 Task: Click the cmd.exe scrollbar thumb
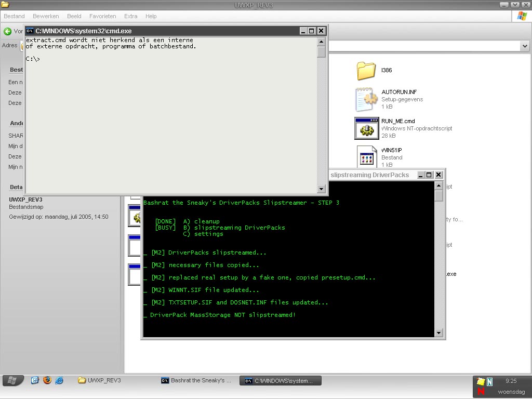321,52
